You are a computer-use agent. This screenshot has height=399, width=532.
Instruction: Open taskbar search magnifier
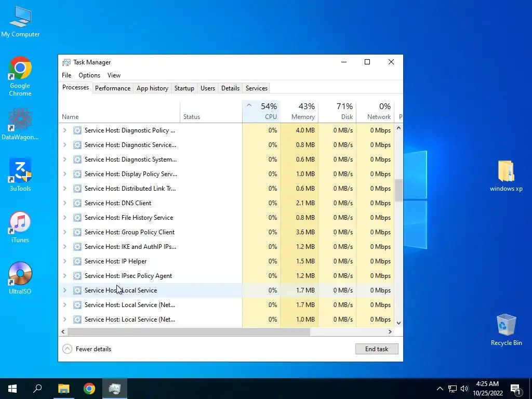coord(37,389)
